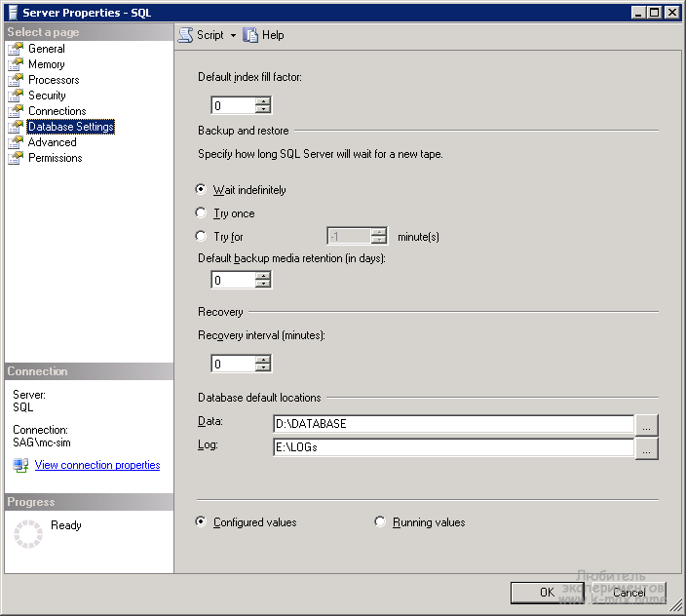The height and width of the screenshot is (616, 686).
Task: Click the Server Properties title bar icon
Action: pos(13,13)
